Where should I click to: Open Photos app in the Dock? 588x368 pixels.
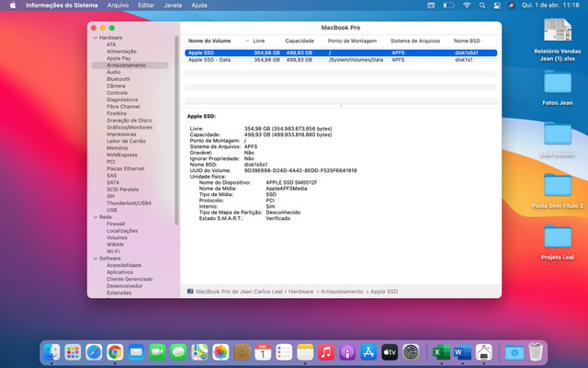click(220, 352)
